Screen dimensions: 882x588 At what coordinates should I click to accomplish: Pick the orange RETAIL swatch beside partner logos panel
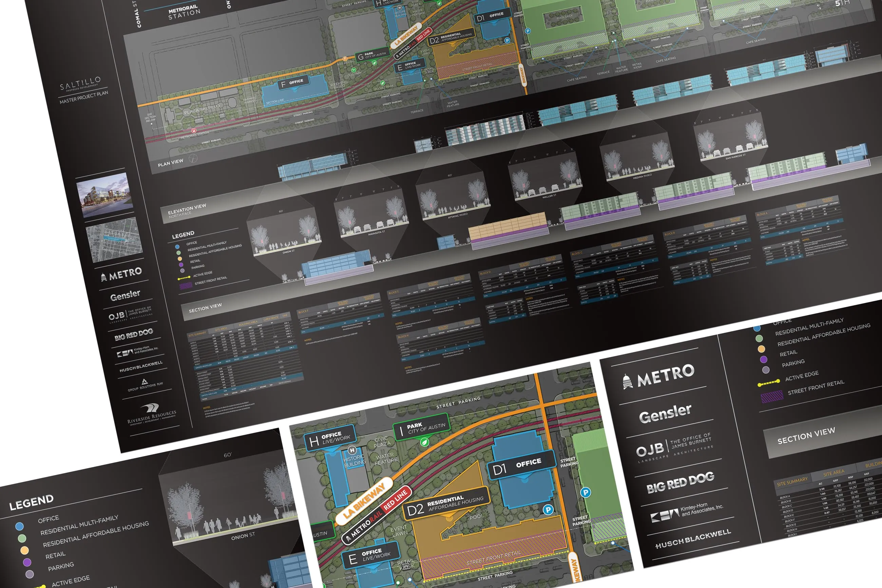pos(761,349)
